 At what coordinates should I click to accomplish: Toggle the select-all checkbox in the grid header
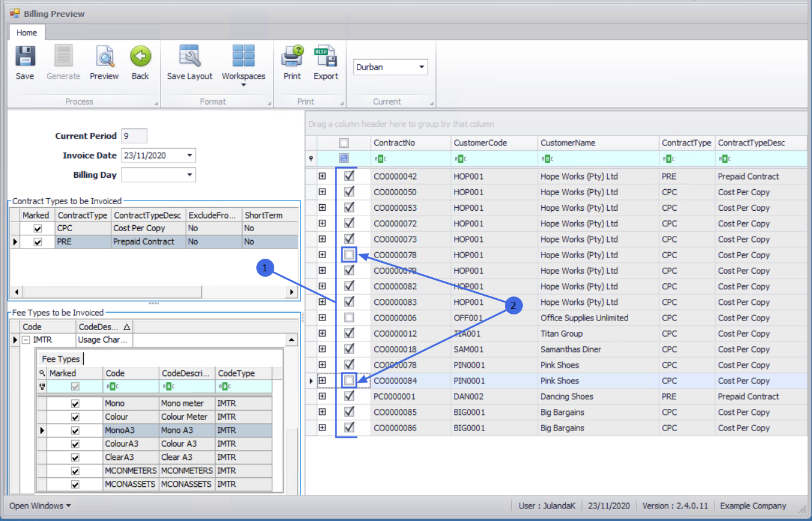point(344,143)
